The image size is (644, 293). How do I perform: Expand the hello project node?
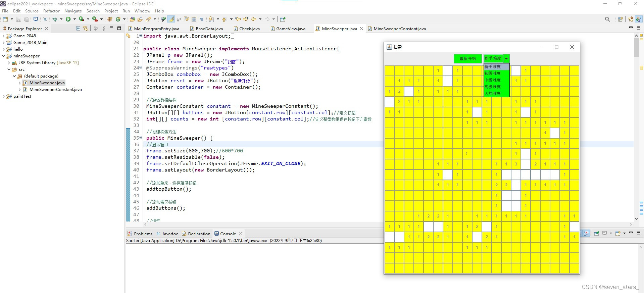pos(4,49)
